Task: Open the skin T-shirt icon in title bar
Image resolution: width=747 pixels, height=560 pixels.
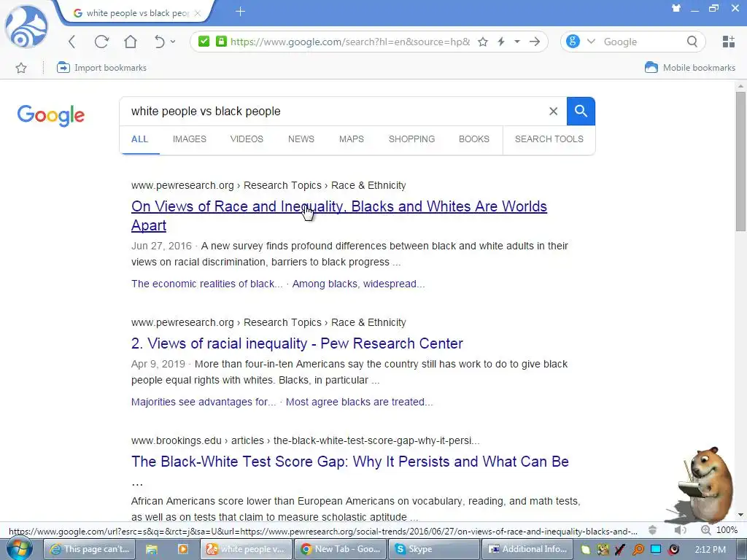Action: click(676, 8)
